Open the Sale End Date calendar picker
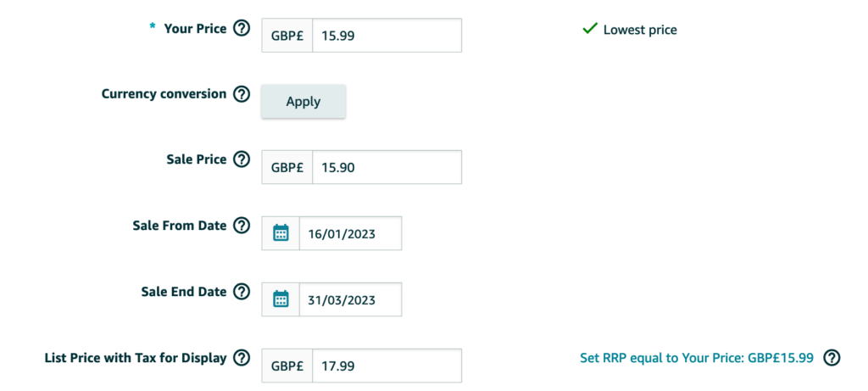868x391 pixels. coord(281,299)
